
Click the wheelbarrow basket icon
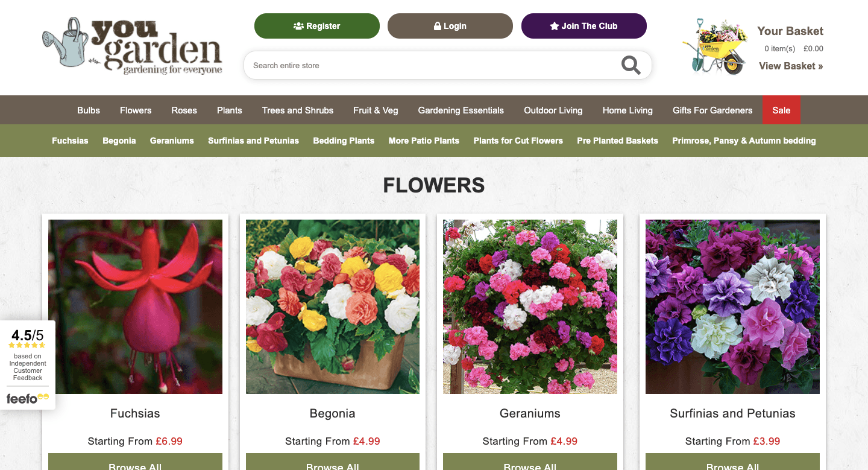point(715,46)
